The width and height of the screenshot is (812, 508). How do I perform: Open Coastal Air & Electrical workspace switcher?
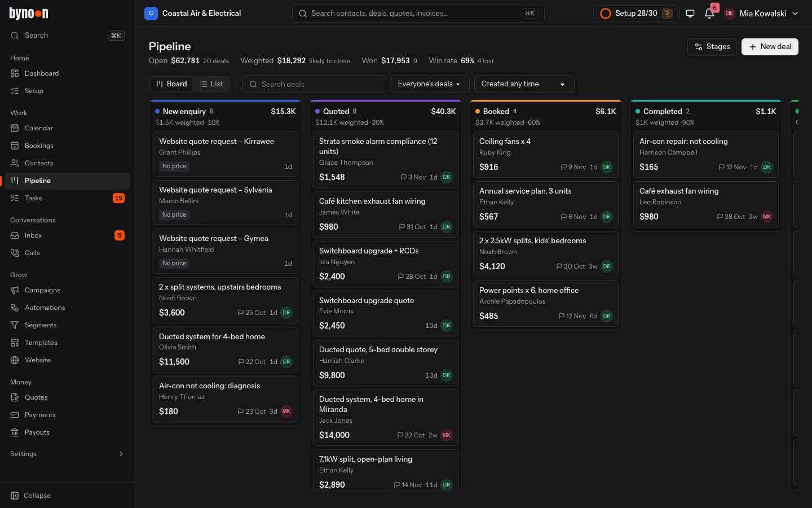point(193,13)
